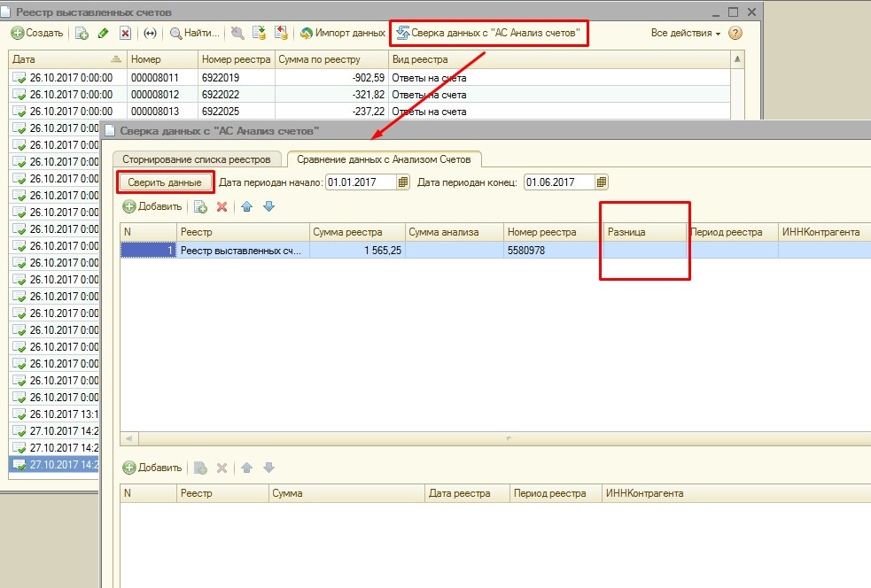
Task: Click the set period (↔) icon
Action: click(150, 33)
